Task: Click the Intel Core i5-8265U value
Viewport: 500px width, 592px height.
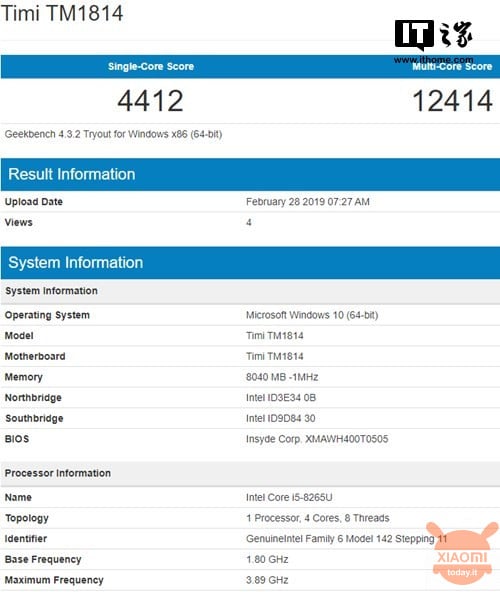Action: [x=289, y=498]
